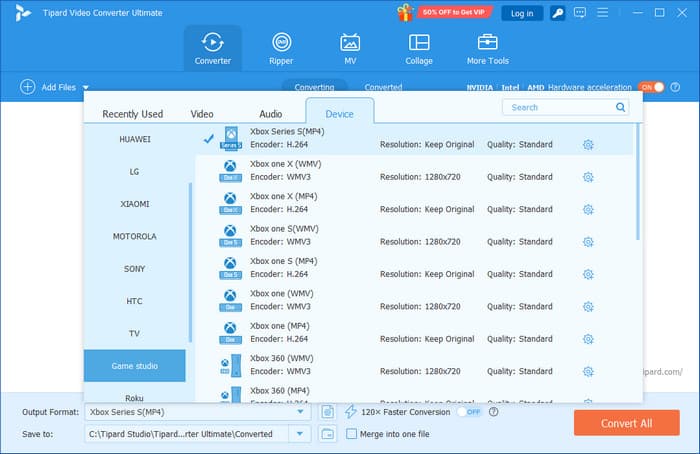Viewport: 700px width, 454px height.
Task: Switch to the Converted tab
Action: pos(383,87)
